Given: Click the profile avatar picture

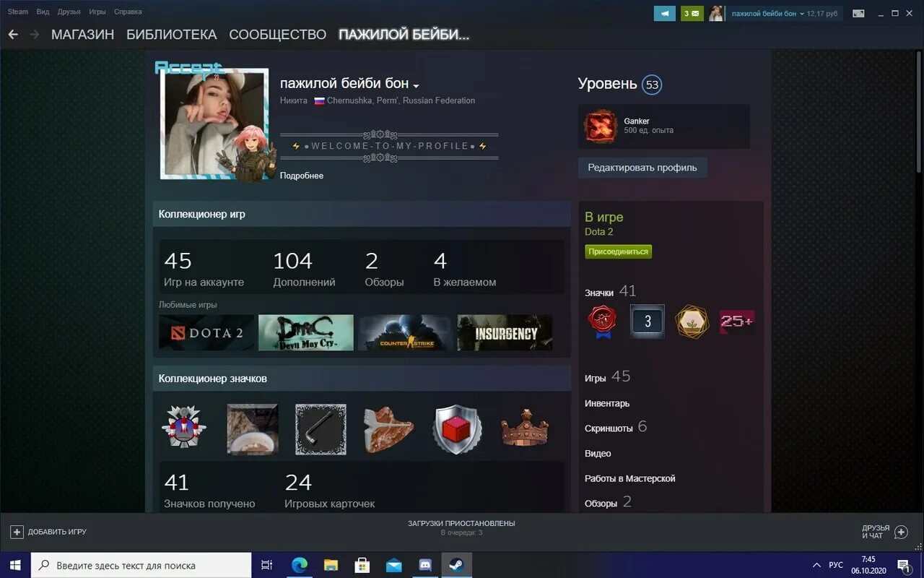Looking at the screenshot, I should [x=214, y=124].
